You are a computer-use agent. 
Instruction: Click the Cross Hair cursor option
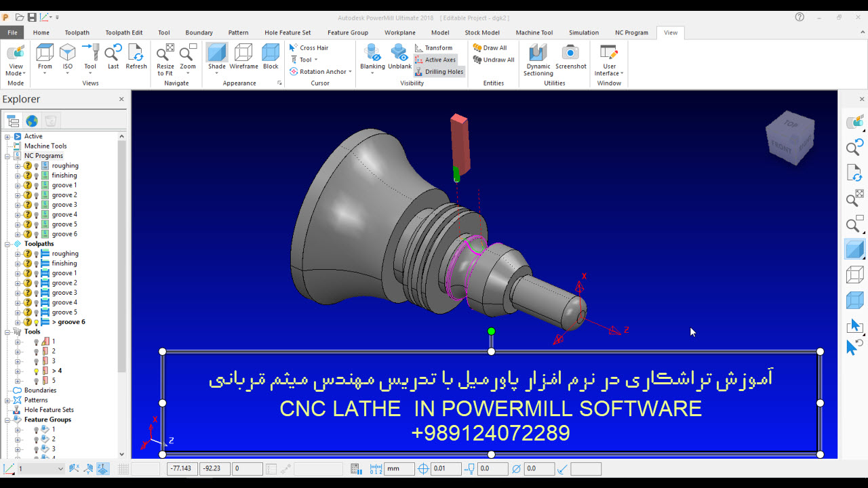point(309,47)
